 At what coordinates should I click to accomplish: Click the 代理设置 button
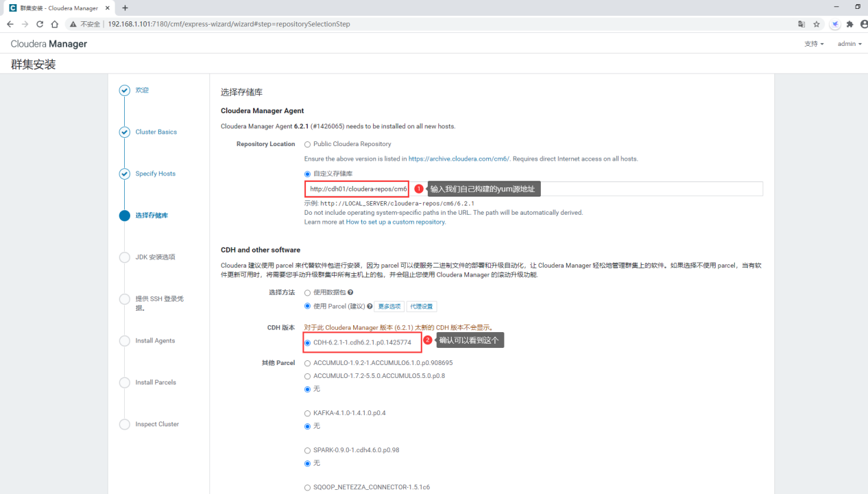tap(422, 307)
